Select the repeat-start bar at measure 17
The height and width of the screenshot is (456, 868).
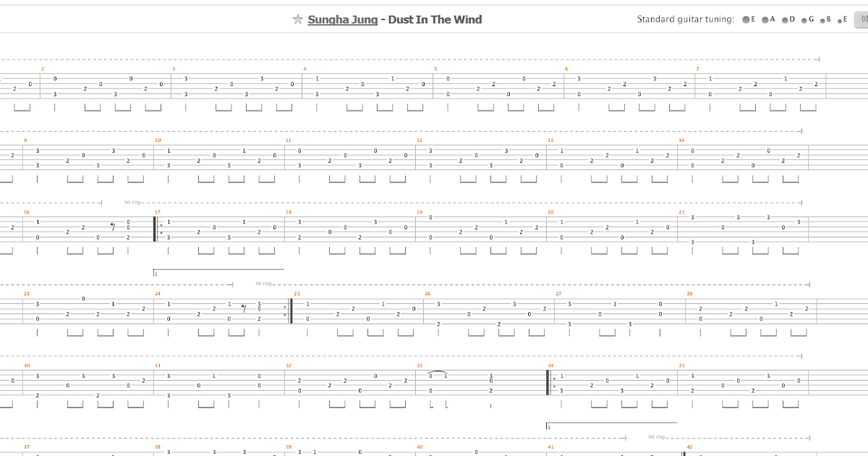click(157, 229)
